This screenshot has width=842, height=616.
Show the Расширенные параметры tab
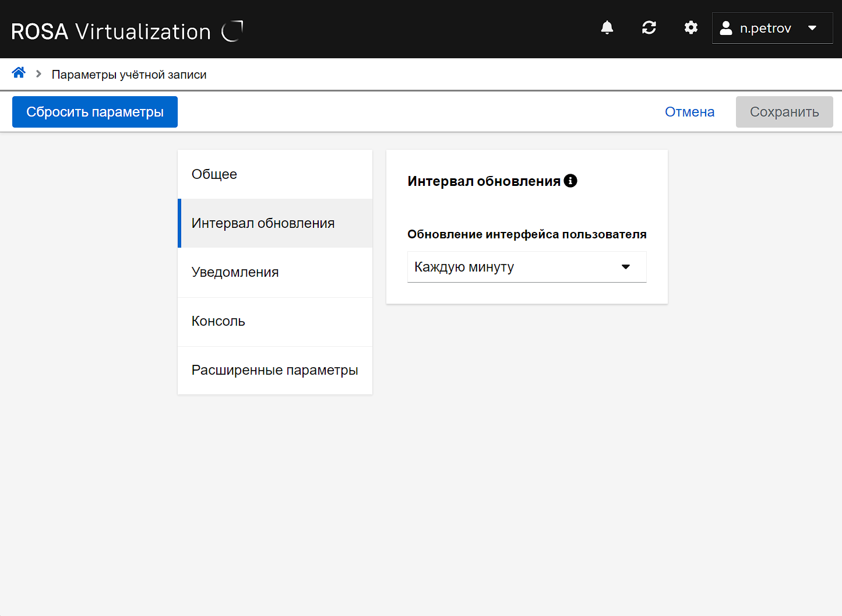point(274,370)
